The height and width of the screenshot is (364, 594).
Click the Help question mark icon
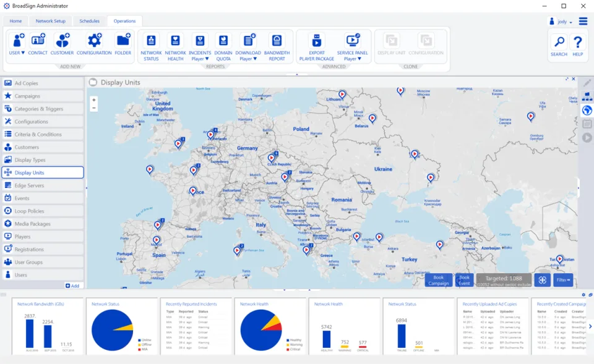(x=578, y=46)
